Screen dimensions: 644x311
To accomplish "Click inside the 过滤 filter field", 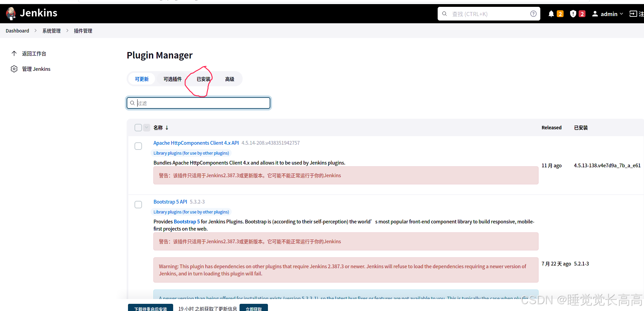I will click(x=198, y=103).
